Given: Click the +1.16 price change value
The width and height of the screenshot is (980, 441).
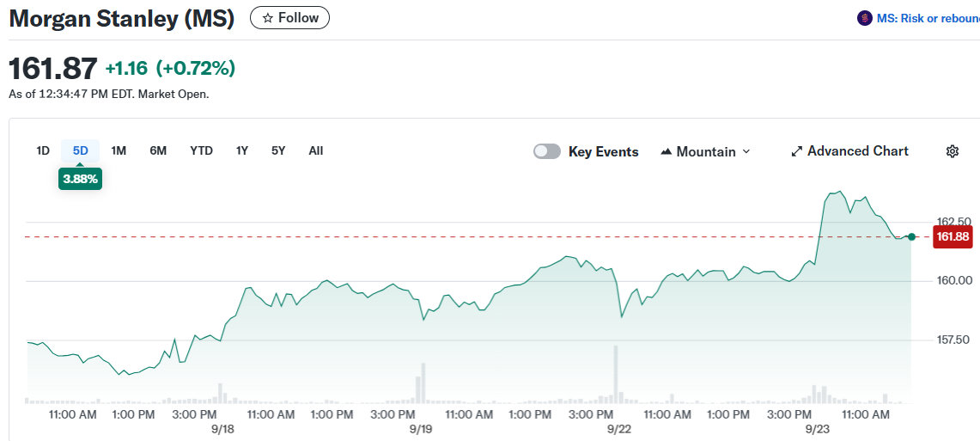Looking at the screenshot, I should click(126, 68).
